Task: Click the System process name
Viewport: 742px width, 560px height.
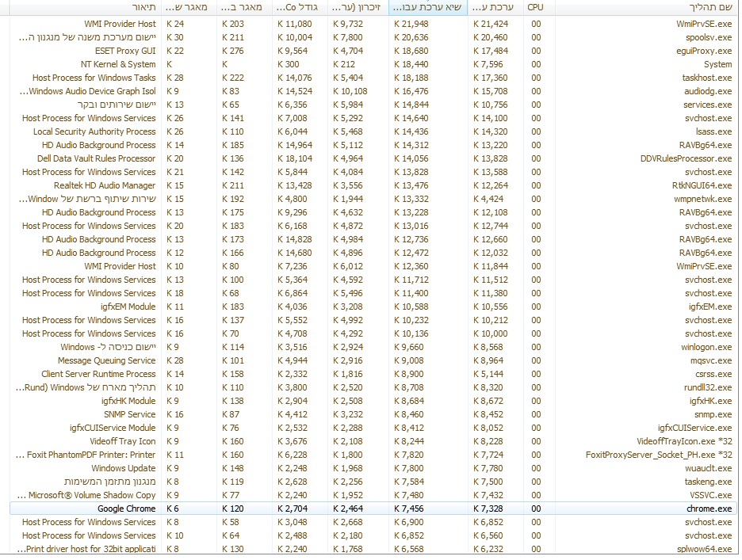Action: click(717, 64)
